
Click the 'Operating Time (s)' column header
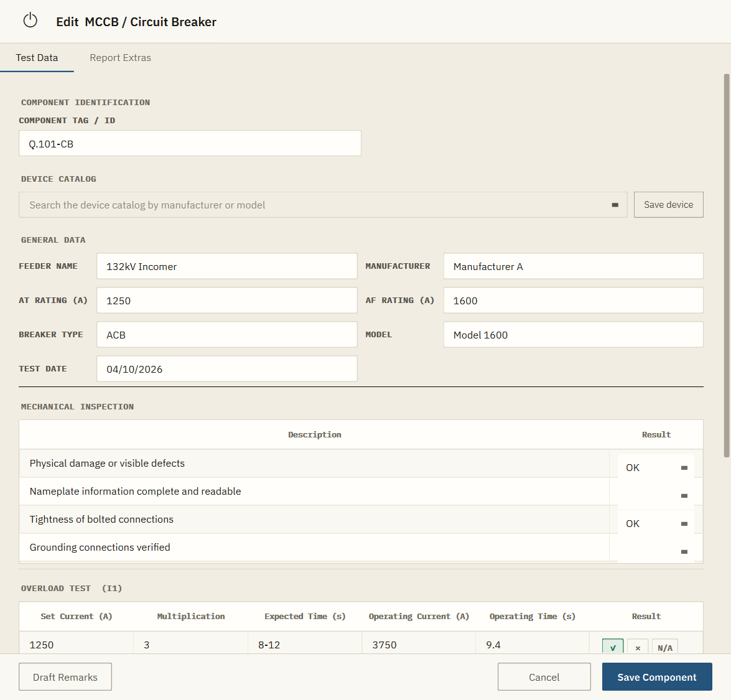pos(533,617)
